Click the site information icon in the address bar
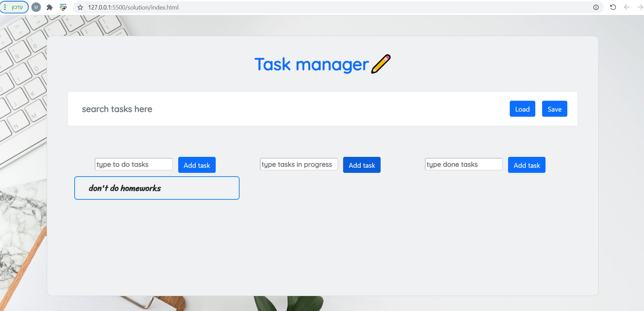 click(x=595, y=7)
